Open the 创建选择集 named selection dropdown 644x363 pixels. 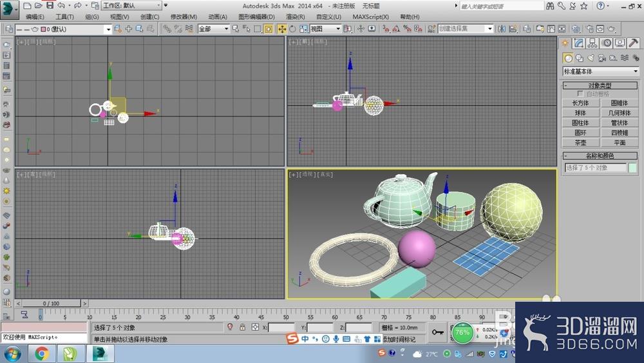466,29
